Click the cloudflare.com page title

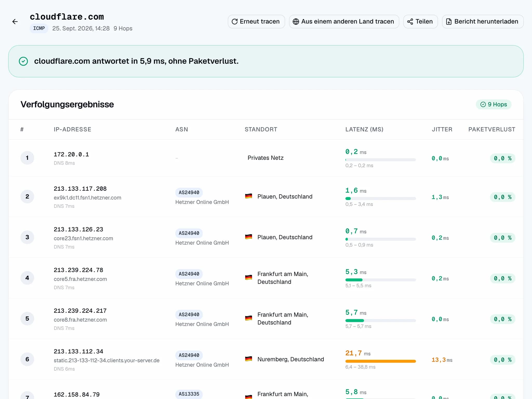[x=67, y=17]
